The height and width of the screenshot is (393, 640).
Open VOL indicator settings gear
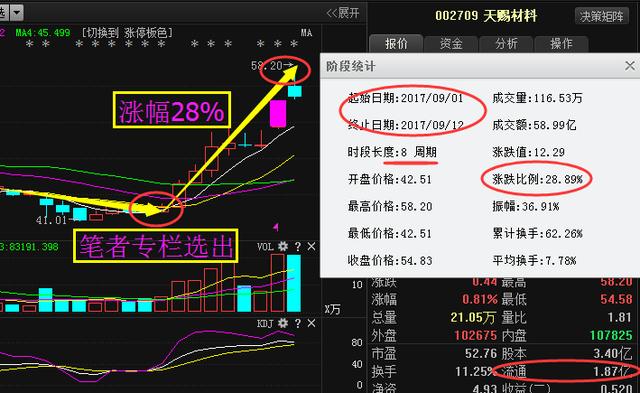(283, 246)
